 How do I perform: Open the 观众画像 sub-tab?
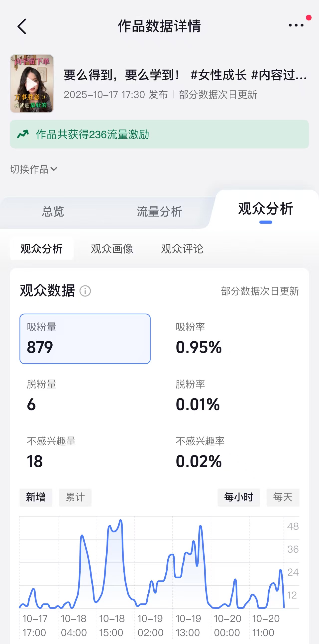pyautogui.click(x=112, y=249)
